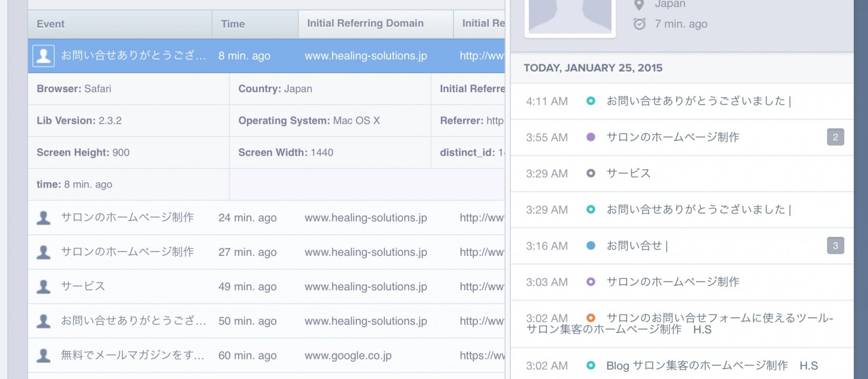Click user icon in 24 min. ago row

tap(43, 217)
